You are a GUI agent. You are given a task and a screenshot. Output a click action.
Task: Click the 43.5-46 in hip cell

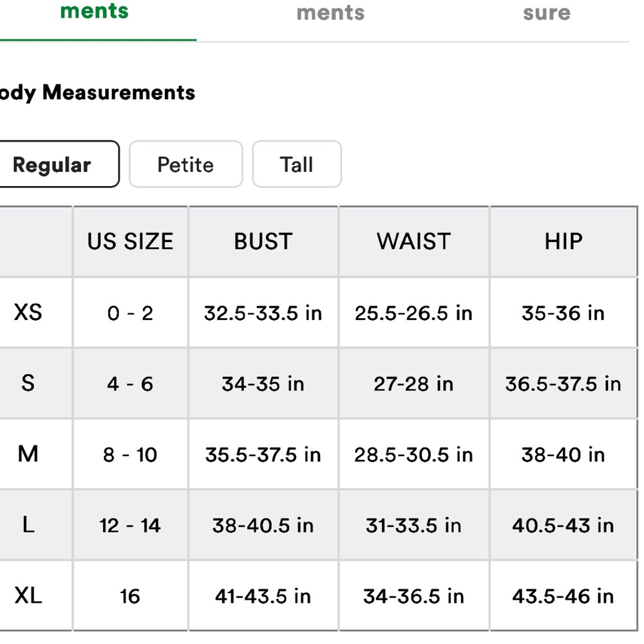coord(563,596)
